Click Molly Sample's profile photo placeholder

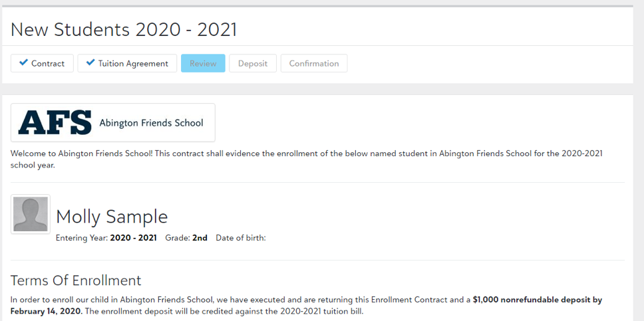pyautogui.click(x=31, y=214)
